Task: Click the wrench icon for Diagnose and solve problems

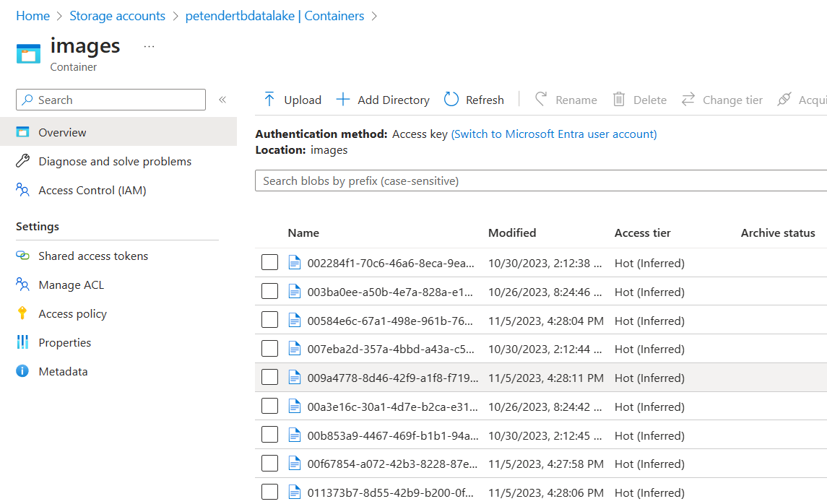Action: click(22, 161)
